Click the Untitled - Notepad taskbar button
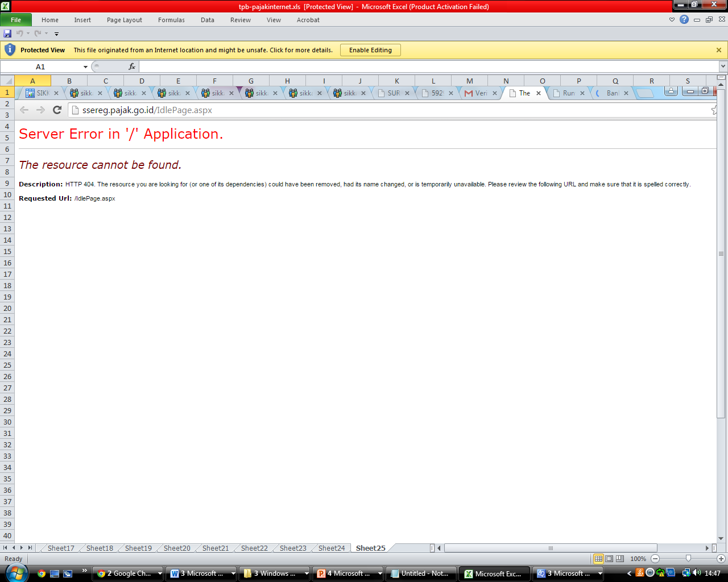Screen dimensions: 728x582 point(421,573)
